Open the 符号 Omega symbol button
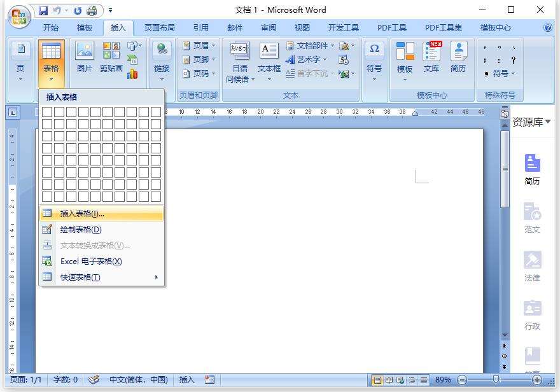Viewport: 560px width, 392px height. point(374,61)
